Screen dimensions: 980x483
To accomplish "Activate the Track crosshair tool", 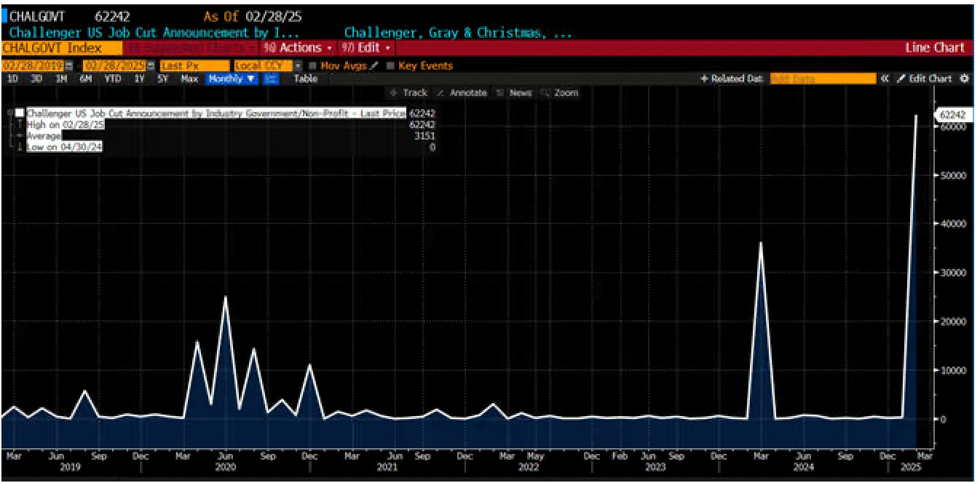I will tap(408, 92).
